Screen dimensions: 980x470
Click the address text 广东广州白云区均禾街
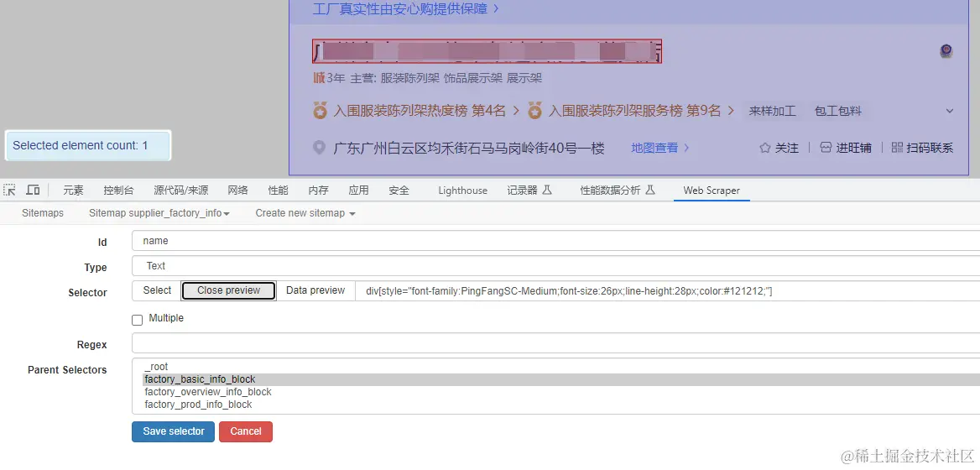[x=469, y=148]
